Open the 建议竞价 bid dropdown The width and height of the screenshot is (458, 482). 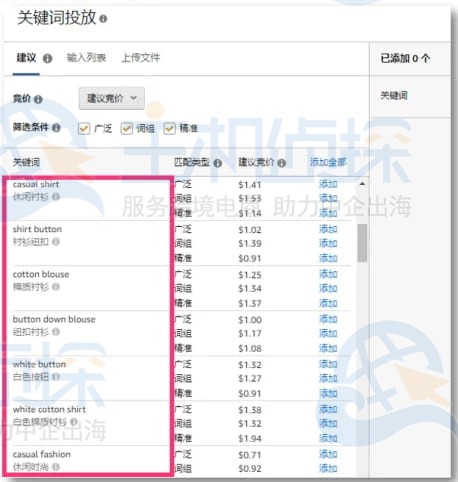tap(112, 98)
